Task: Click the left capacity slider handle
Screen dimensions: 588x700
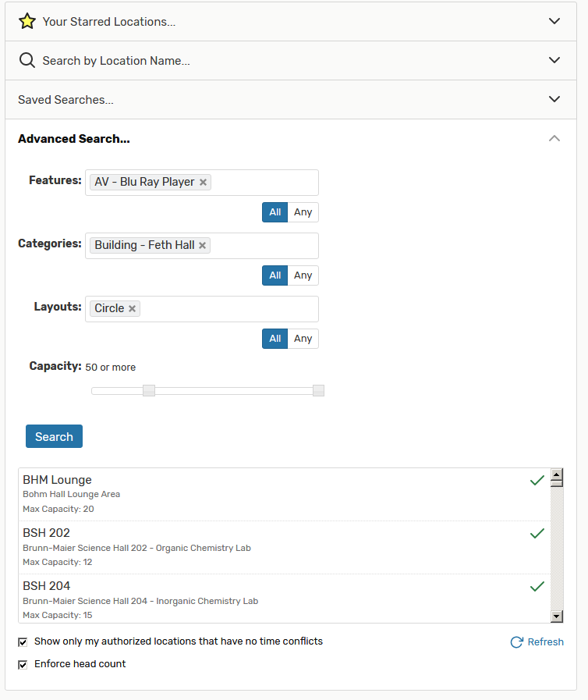Action: tap(149, 390)
